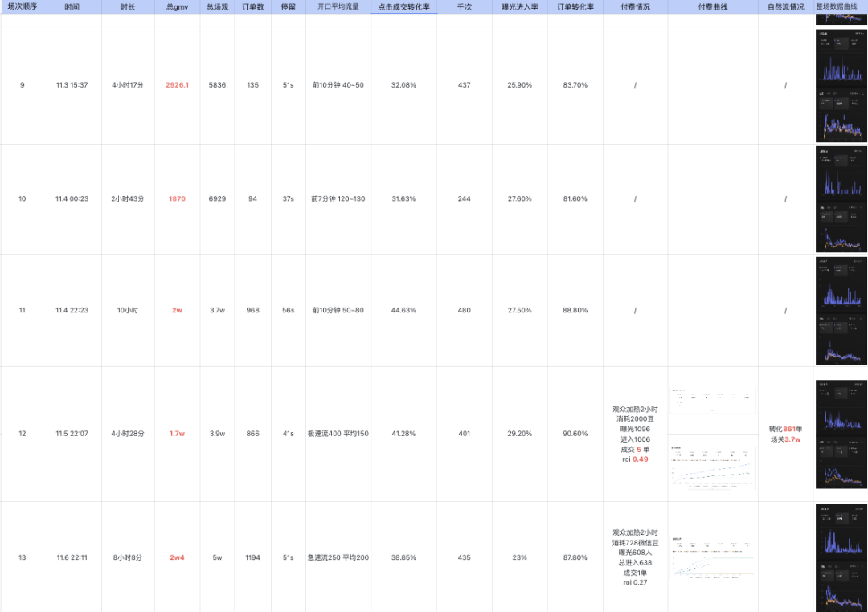
Task: Select the gmv cell 1870
Action: point(177,198)
